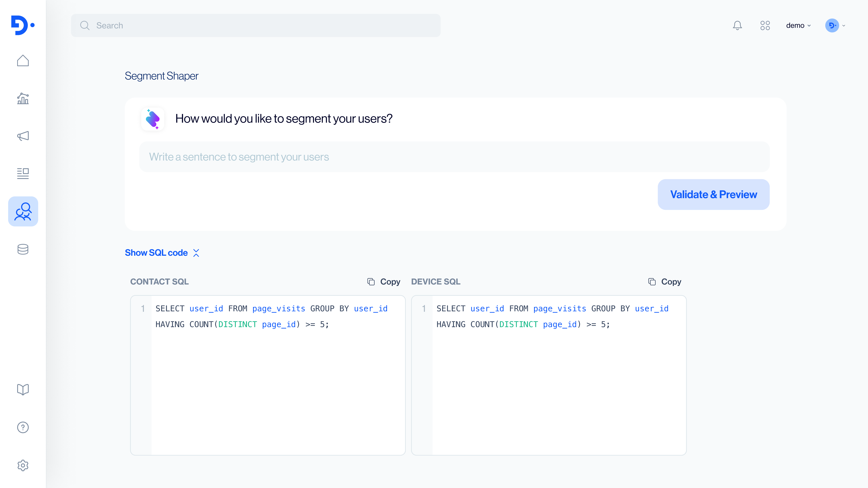The image size is (868, 488).
Task: Click Validate & Preview button
Action: (713, 194)
